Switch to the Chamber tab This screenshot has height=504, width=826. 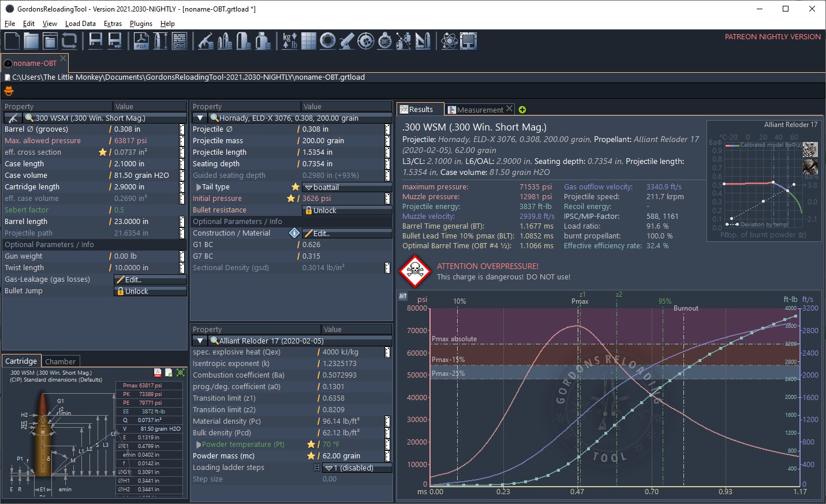tap(60, 361)
